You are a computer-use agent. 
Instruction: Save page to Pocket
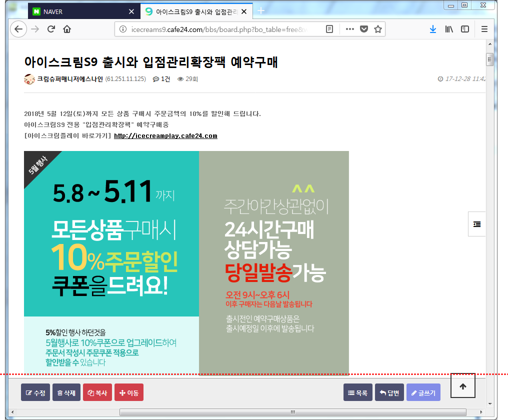[x=364, y=29]
